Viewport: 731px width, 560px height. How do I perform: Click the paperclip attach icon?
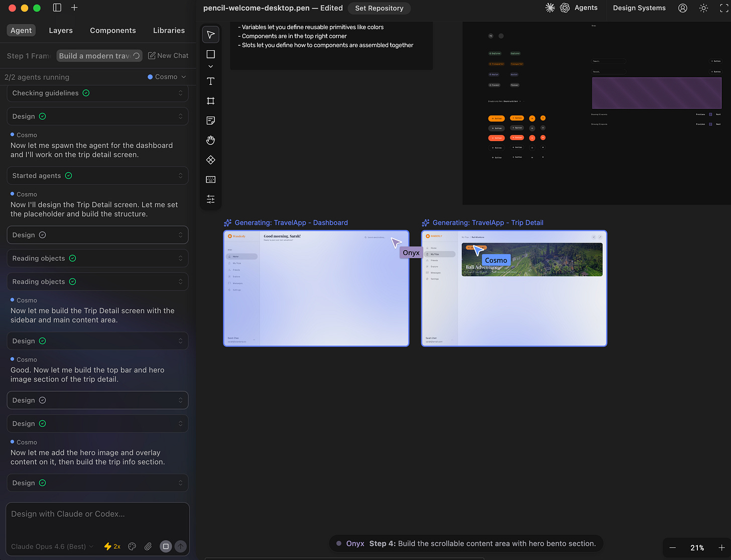click(x=148, y=546)
